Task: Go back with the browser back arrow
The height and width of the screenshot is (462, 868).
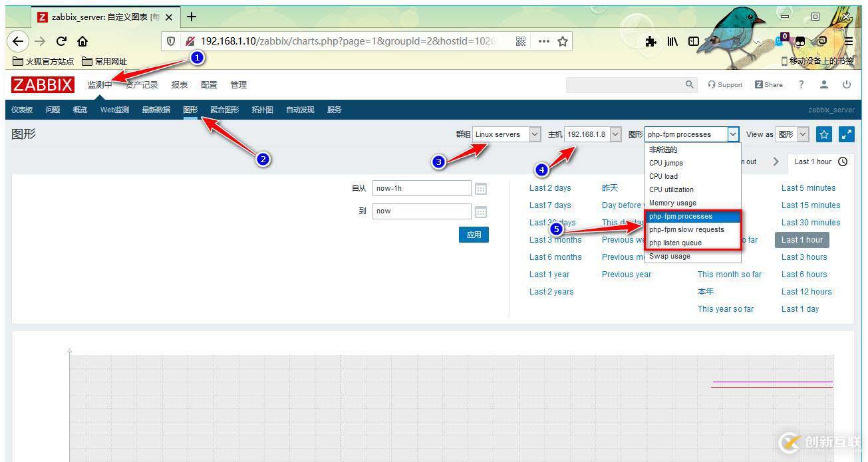Action: click(x=18, y=41)
